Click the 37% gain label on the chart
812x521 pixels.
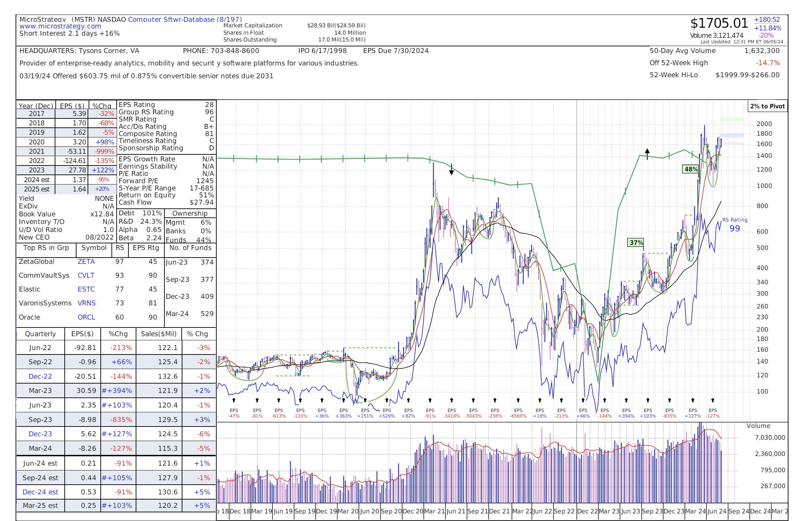(x=636, y=243)
